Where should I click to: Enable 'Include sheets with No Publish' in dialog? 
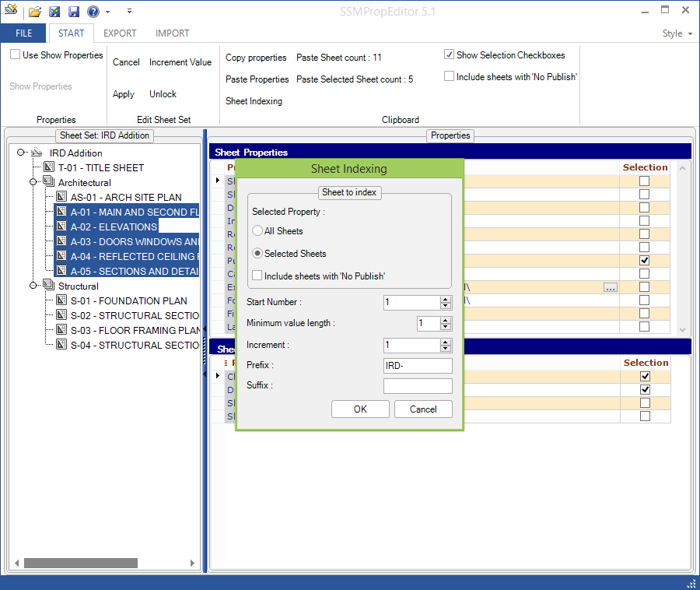(x=257, y=276)
